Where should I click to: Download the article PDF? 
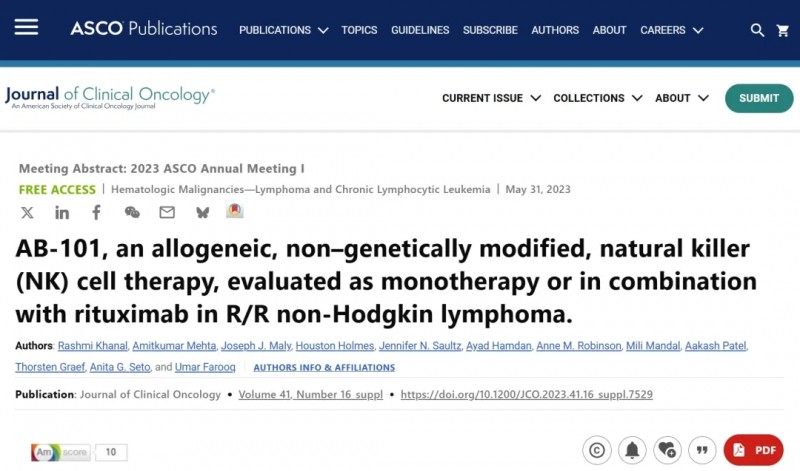pos(754,450)
